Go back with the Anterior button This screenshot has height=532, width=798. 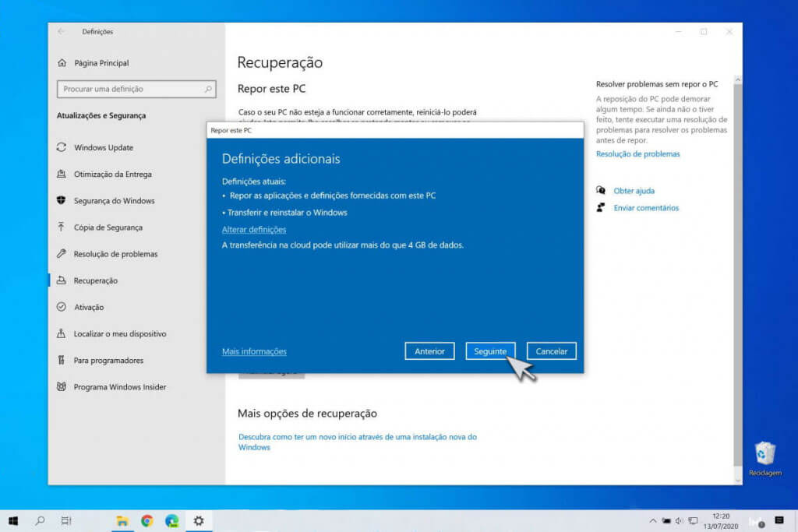pos(429,351)
